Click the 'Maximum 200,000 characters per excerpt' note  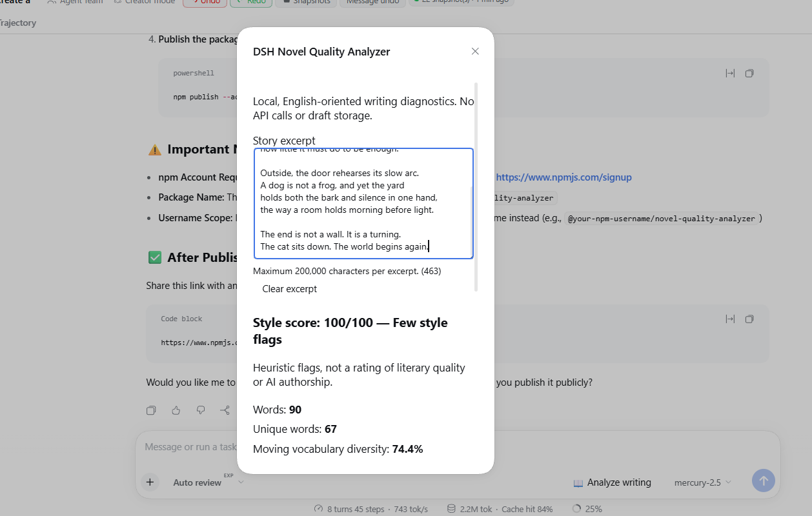pyautogui.click(x=347, y=271)
